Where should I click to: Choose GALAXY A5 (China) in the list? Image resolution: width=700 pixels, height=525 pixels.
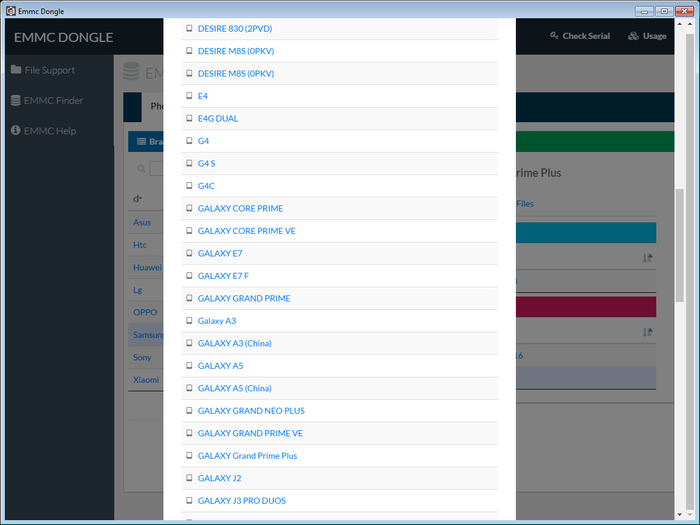pos(234,388)
